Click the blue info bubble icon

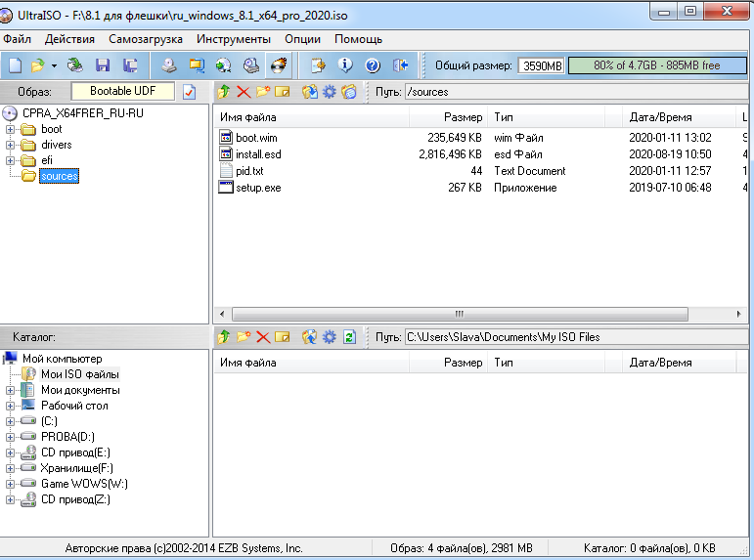pos(345,65)
